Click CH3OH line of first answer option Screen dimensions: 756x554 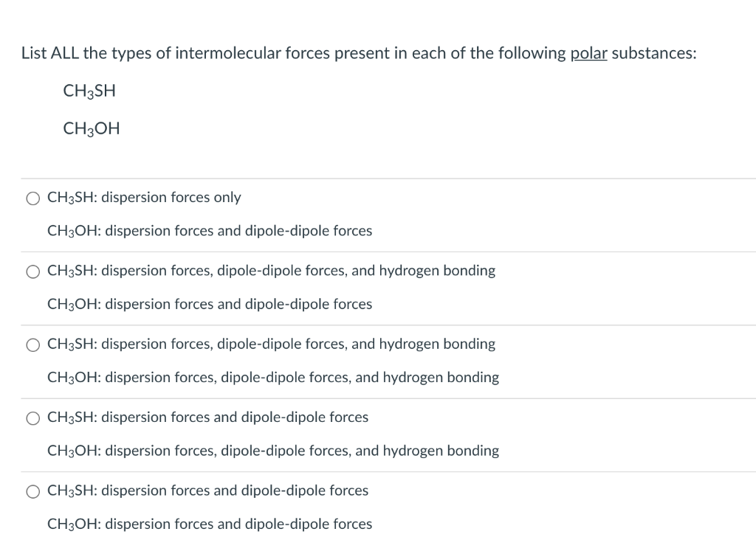tap(210, 231)
